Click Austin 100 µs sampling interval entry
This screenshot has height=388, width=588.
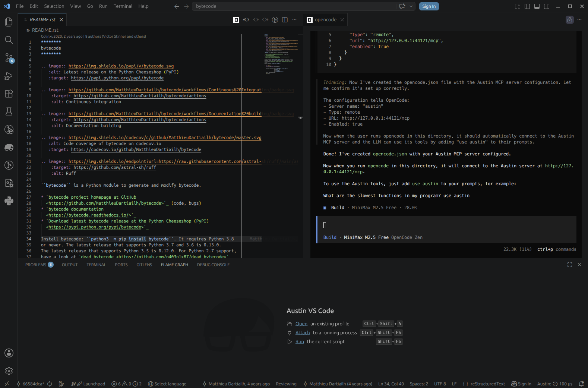coord(554,384)
